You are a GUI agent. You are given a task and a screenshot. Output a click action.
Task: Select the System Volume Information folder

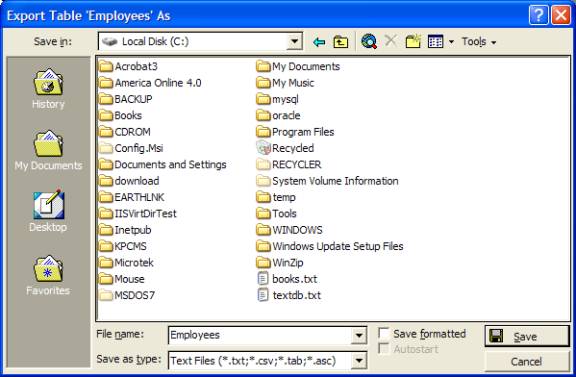328,181
